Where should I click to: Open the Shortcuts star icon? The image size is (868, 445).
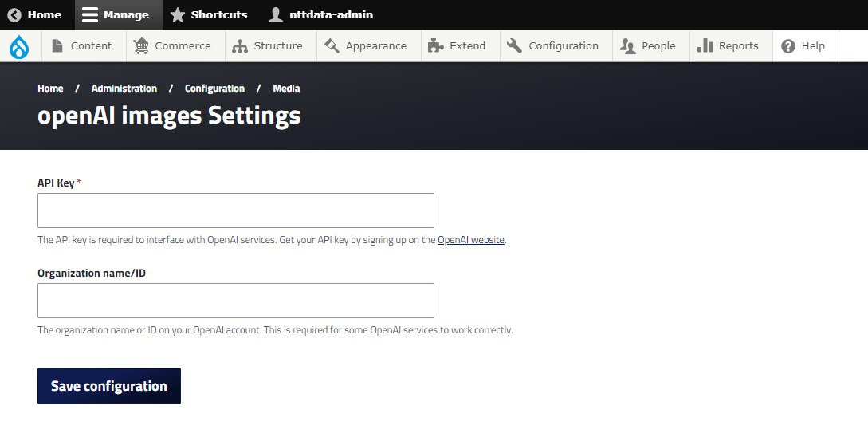tap(178, 15)
